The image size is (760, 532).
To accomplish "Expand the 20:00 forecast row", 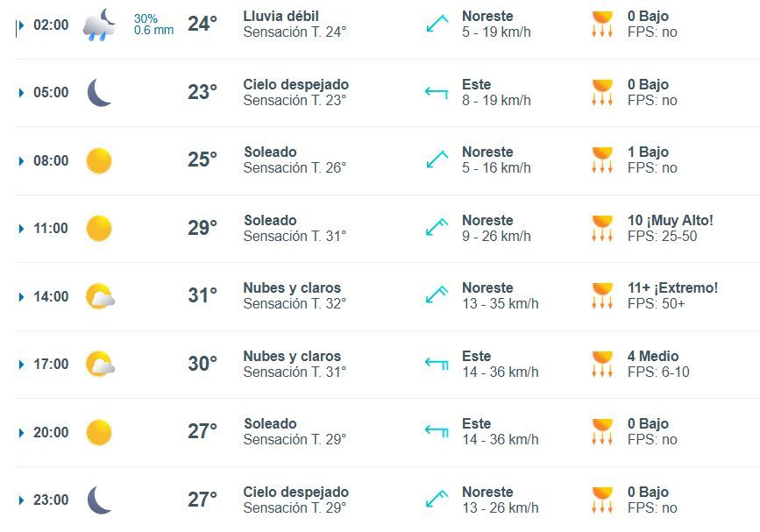I will (21, 432).
